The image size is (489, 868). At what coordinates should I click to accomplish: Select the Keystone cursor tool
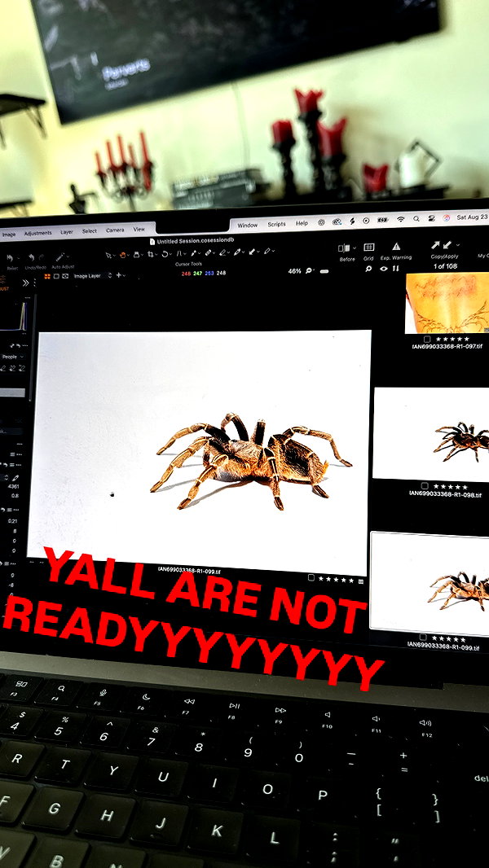179,253
